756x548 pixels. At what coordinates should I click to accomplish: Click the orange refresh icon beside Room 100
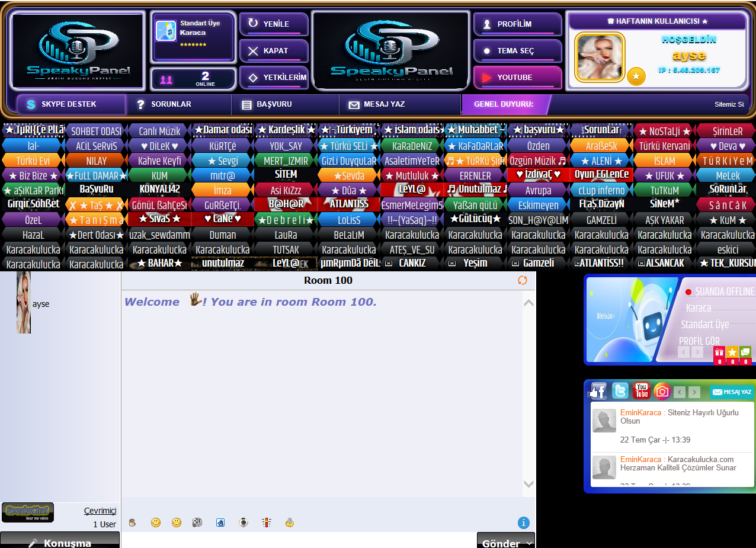[523, 280]
